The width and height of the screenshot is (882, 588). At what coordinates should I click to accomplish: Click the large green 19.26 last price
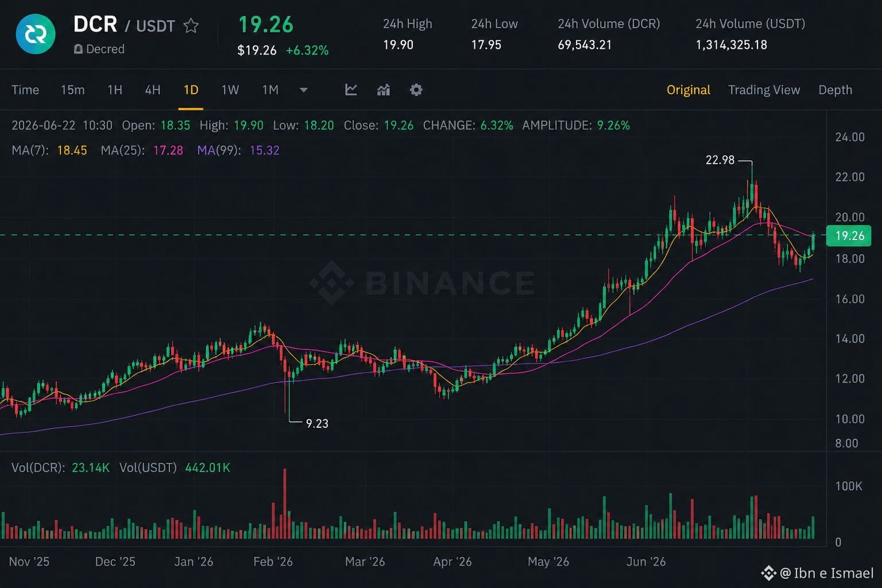(x=266, y=25)
